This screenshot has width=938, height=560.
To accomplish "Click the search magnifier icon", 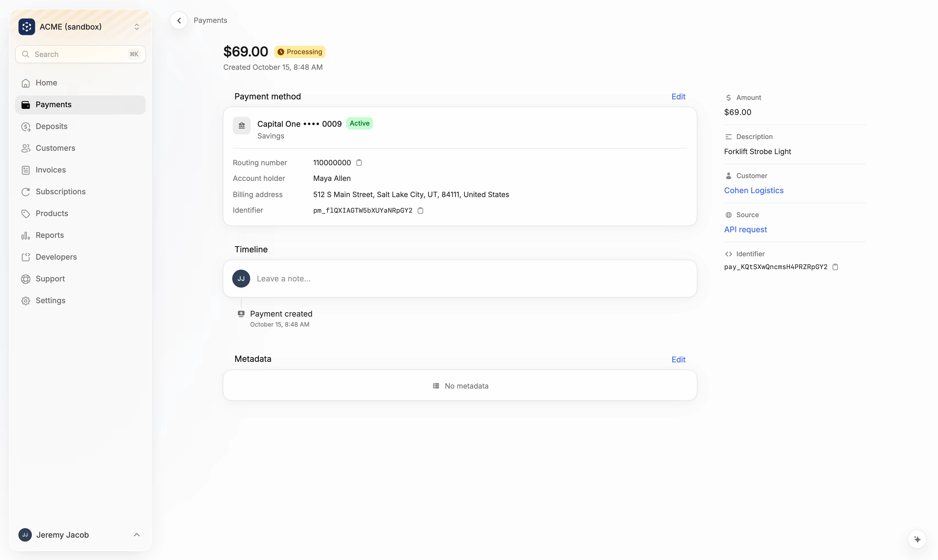I will click(26, 54).
